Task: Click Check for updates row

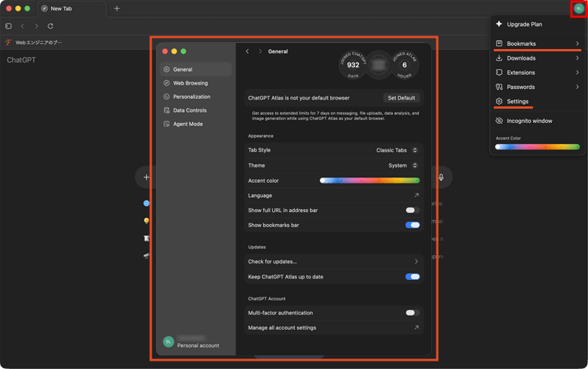Action: pyautogui.click(x=332, y=262)
